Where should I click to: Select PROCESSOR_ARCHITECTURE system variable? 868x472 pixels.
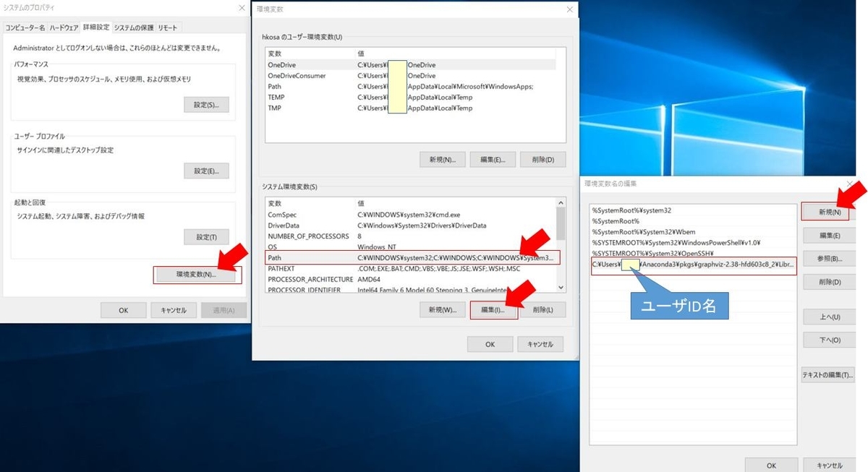(410, 279)
